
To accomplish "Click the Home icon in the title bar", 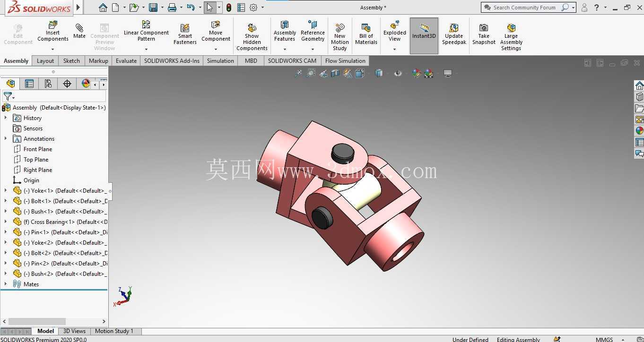I will coord(103,7).
